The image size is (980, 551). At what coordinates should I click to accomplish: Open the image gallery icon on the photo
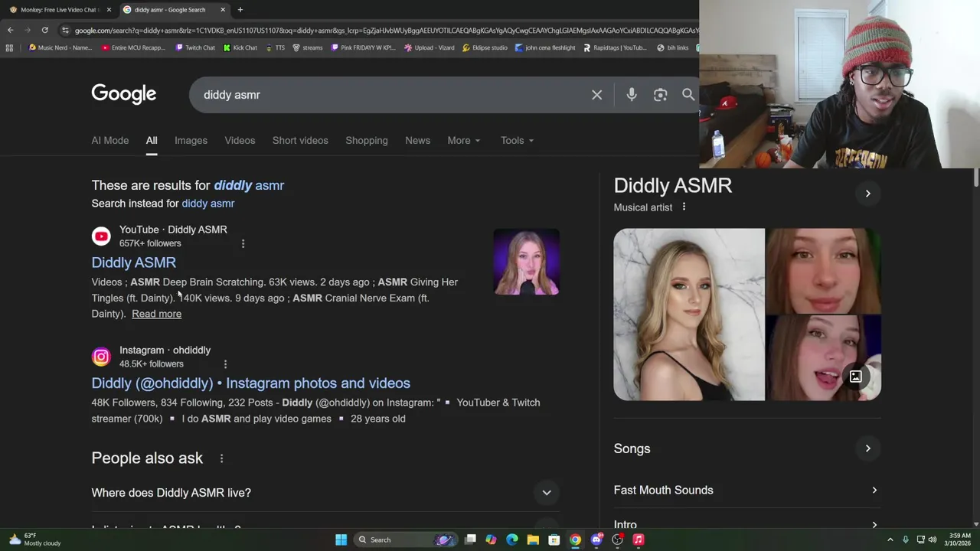point(856,377)
